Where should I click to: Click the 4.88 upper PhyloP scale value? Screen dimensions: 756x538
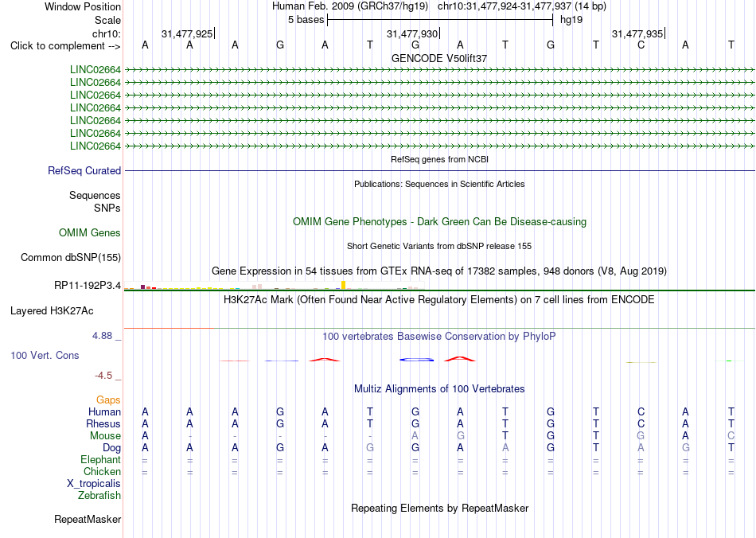tap(102, 336)
